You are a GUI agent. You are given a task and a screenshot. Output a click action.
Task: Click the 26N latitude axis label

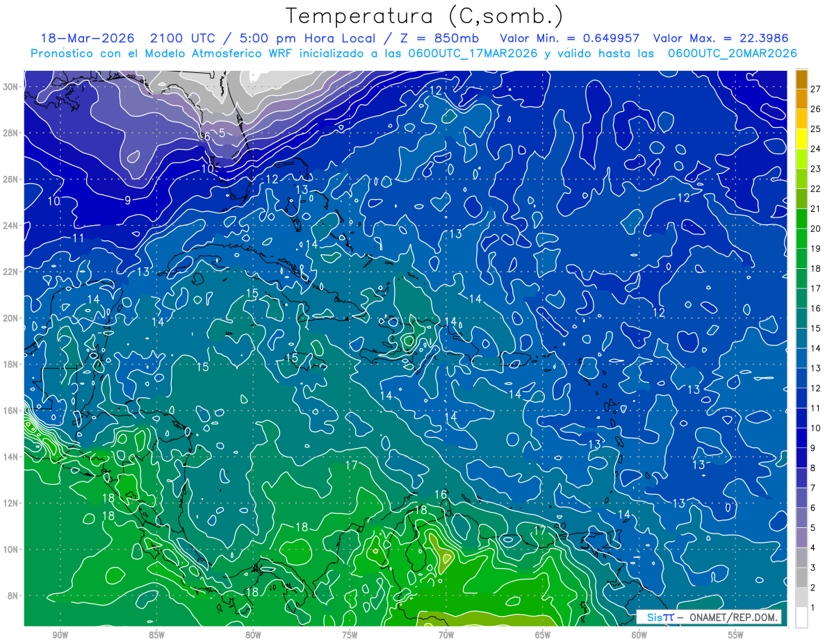pos(11,179)
